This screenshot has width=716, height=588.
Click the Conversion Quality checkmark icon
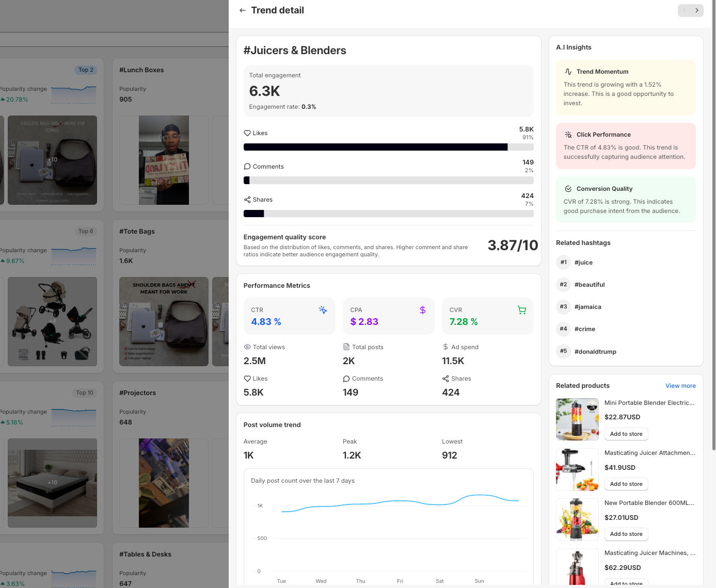coord(568,189)
